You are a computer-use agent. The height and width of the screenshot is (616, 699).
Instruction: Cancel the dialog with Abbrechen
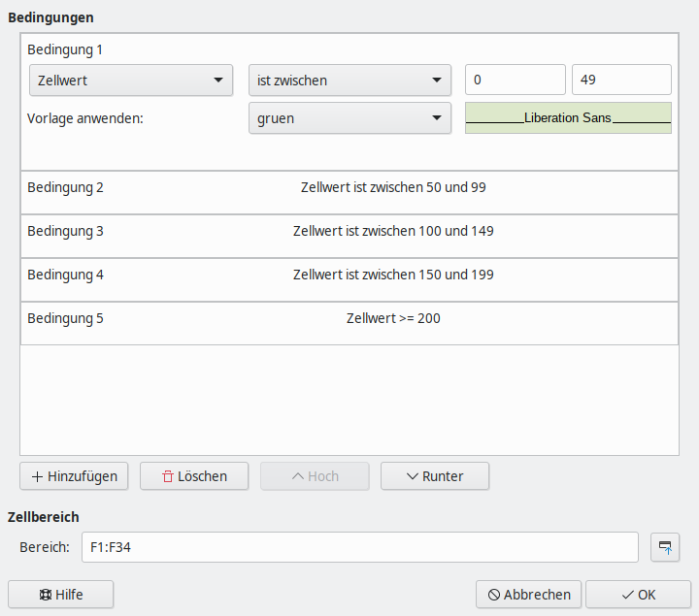click(528, 595)
